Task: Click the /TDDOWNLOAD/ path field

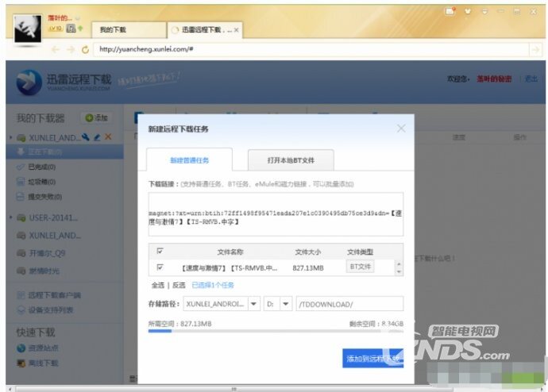Action: coord(349,304)
